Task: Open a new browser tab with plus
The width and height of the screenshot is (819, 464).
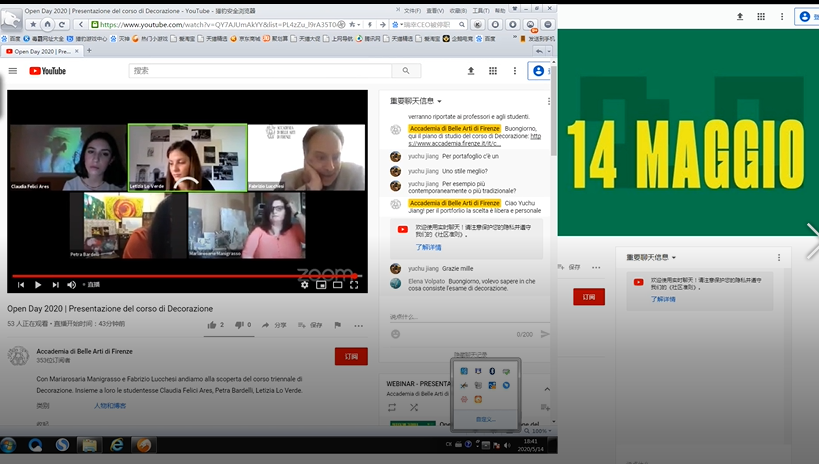Action: click(x=89, y=51)
